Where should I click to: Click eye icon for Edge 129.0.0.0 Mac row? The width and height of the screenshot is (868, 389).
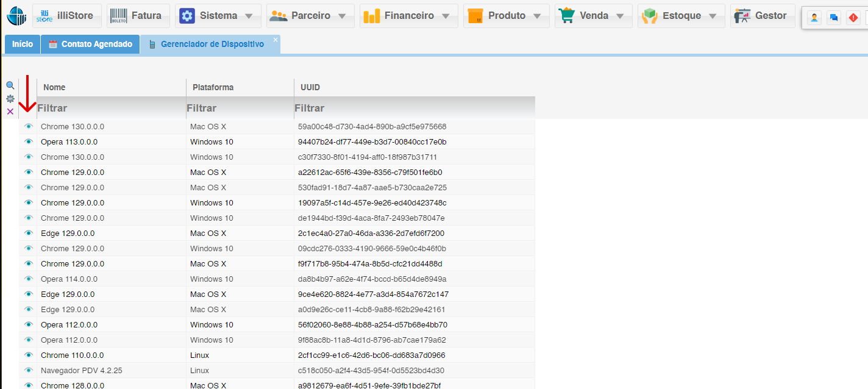pyautogui.click(x=28, y=233)
